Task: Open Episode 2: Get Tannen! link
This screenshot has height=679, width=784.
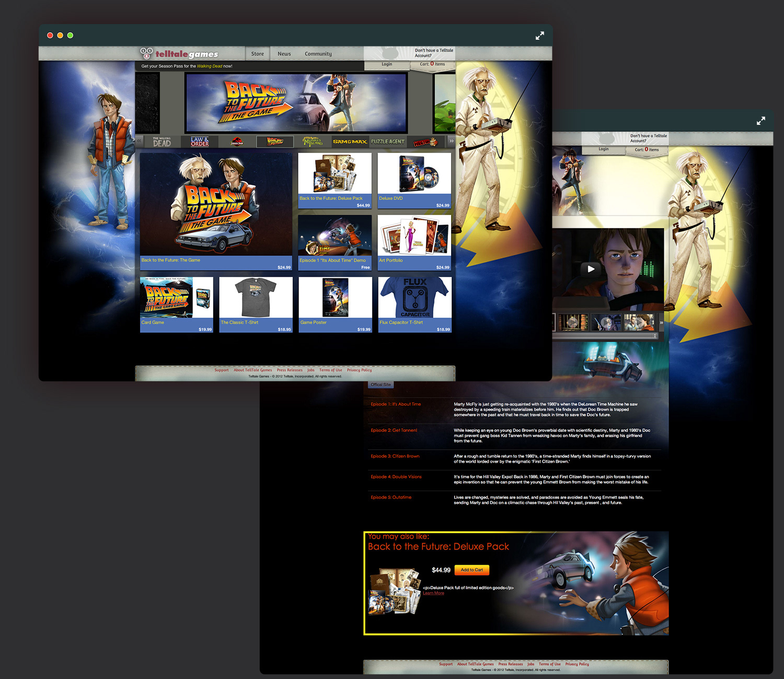Action: click(394, 430)
